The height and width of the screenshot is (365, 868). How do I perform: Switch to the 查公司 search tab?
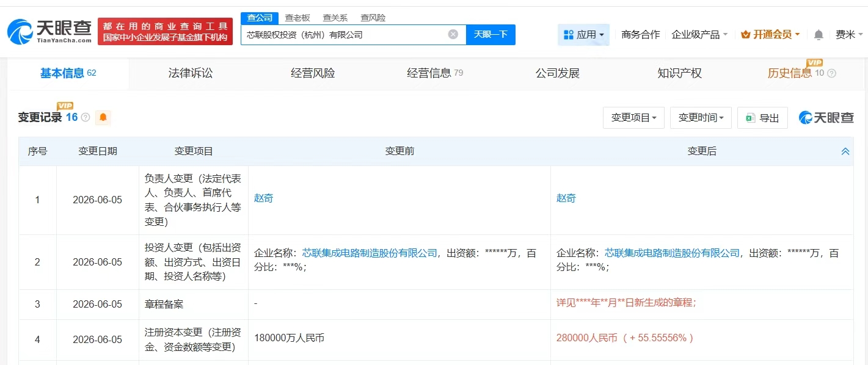pos(260,18)
